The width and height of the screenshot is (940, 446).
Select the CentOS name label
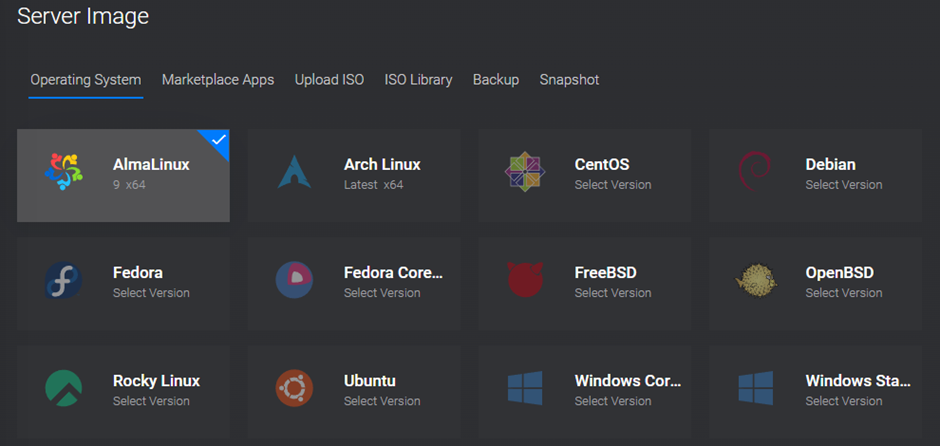pyautogui.click(x=602, y=165)
